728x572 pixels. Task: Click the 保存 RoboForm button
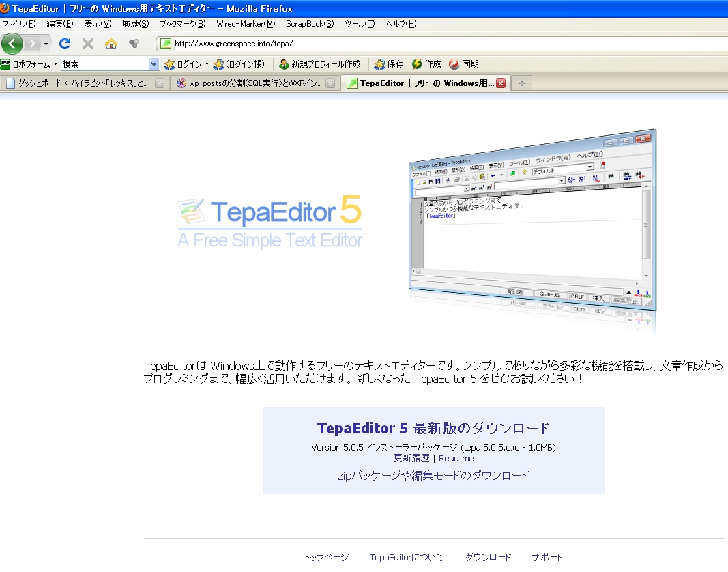point(389,64)
